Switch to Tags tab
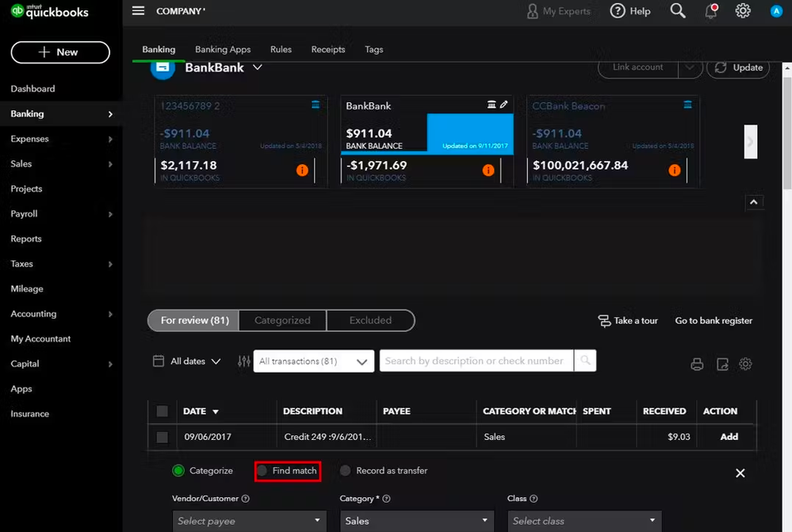 tap(373, 49)
